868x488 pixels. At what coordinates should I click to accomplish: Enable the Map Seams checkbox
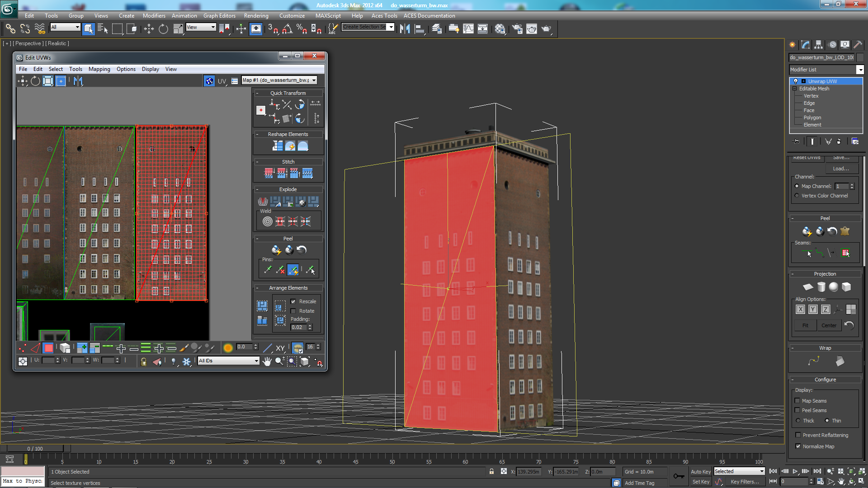click(797, 401)
